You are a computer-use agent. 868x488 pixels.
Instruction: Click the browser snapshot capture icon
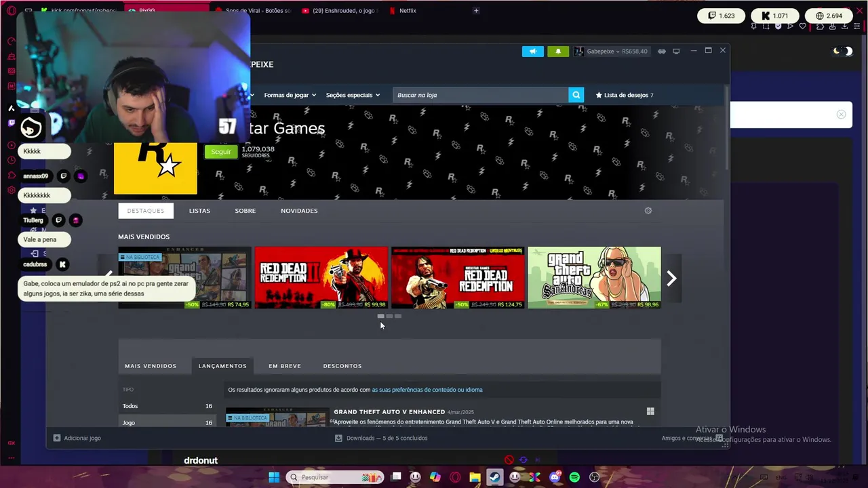tap(766, 26)
